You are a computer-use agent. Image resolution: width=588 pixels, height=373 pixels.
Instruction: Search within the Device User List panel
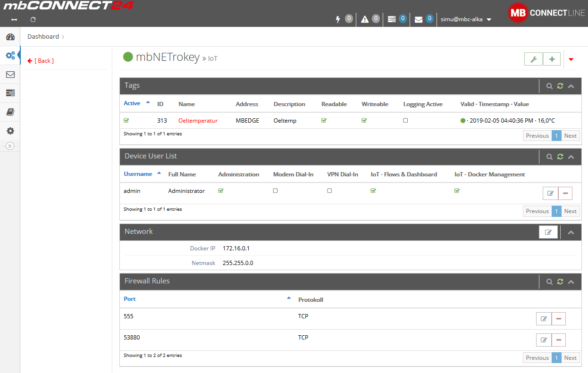[549, 157]
